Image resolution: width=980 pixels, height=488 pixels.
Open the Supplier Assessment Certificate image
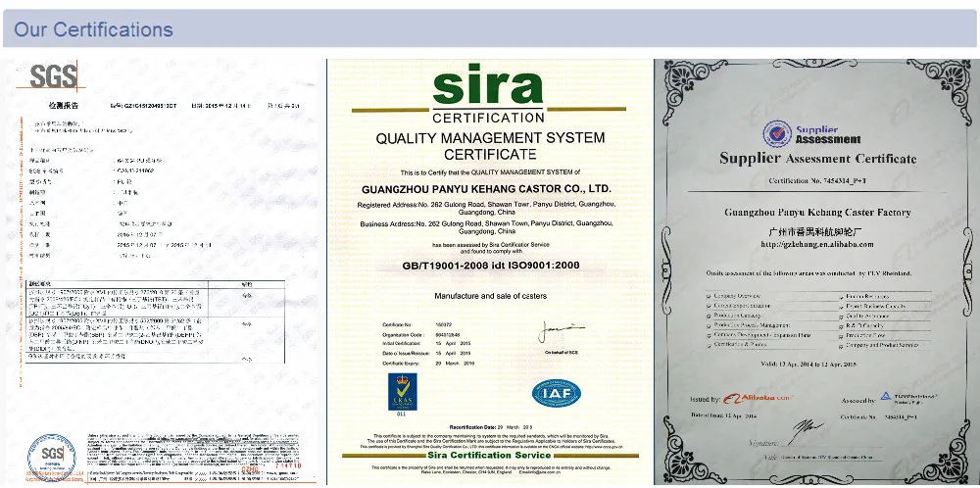click(x=817, y=271)
